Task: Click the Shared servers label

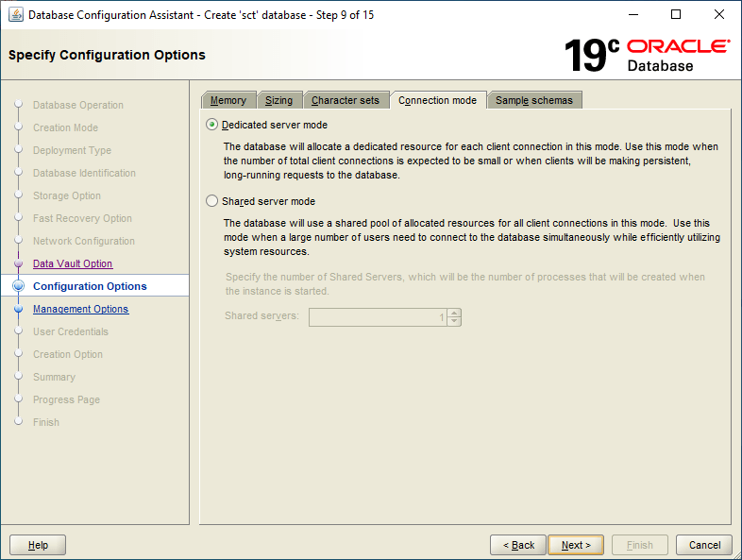Action: coord(261,315)
